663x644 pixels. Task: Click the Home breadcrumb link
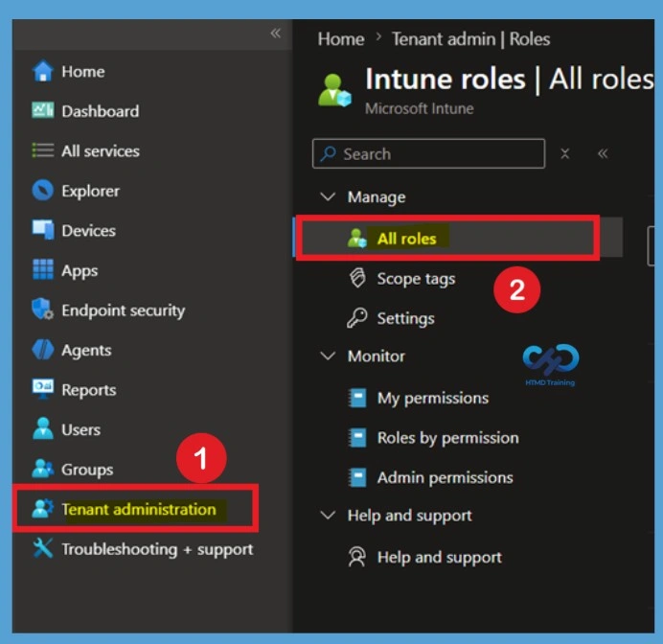341,39
